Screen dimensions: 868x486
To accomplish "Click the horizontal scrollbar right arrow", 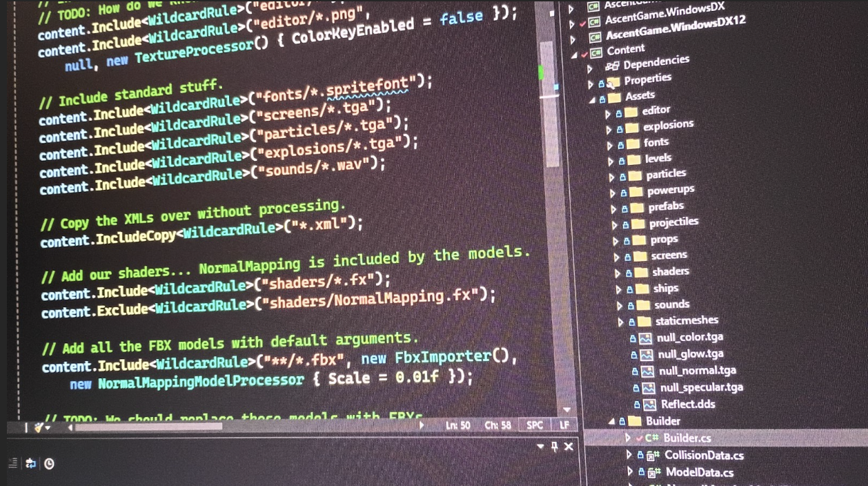I will coord(422,426).
